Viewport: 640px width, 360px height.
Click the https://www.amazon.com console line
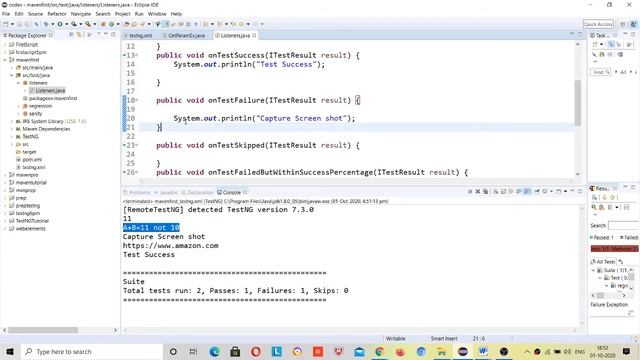(171, 246)
